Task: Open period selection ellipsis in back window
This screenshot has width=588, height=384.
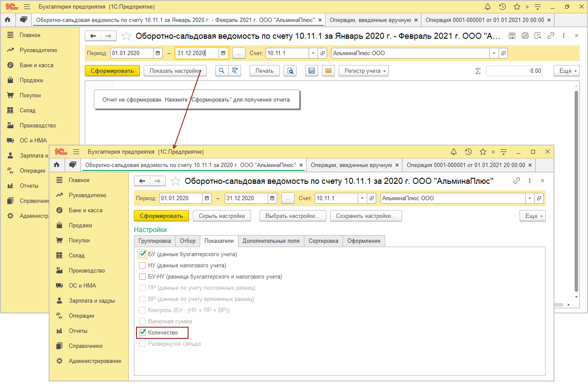Action: coord(239,53)
